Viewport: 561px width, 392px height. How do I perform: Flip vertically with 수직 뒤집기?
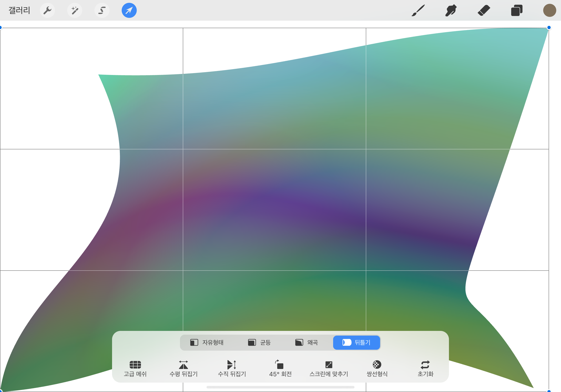(232, 369)
